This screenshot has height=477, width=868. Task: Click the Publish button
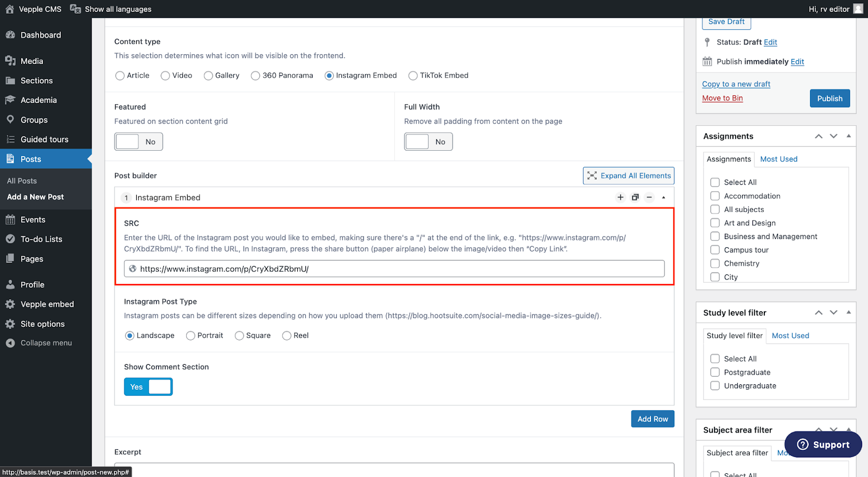click(829, 98)
